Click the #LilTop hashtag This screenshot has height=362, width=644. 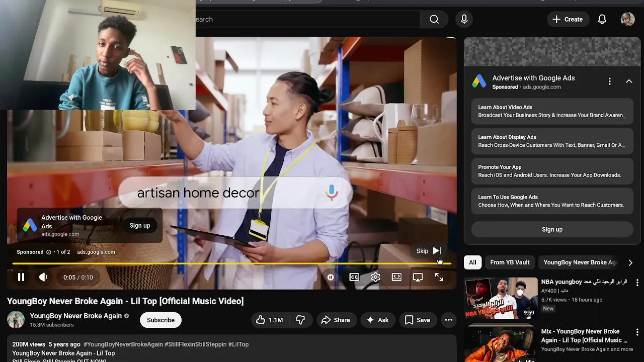coord(238,344)
